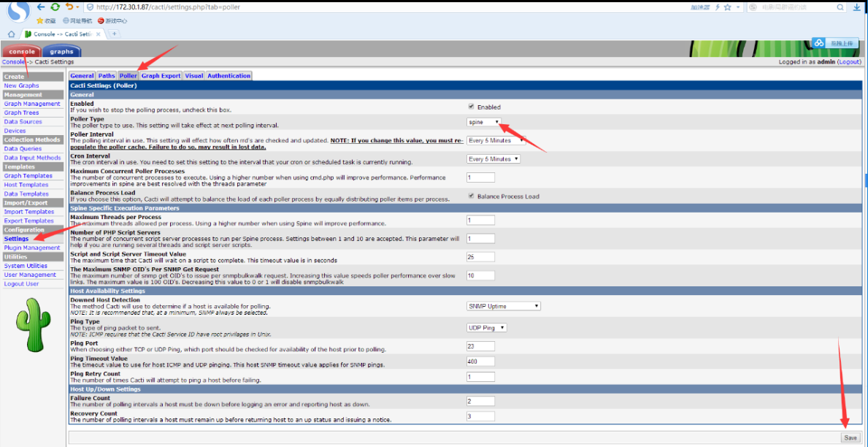This screenshot has height=447, width=868.
Task: Click the Maximum Threads per Process field
Action: click(x=480, y=220)
